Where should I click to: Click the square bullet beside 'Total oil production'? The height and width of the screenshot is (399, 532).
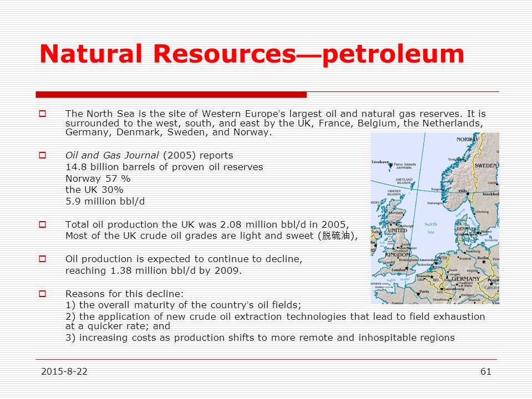(43, 224)
